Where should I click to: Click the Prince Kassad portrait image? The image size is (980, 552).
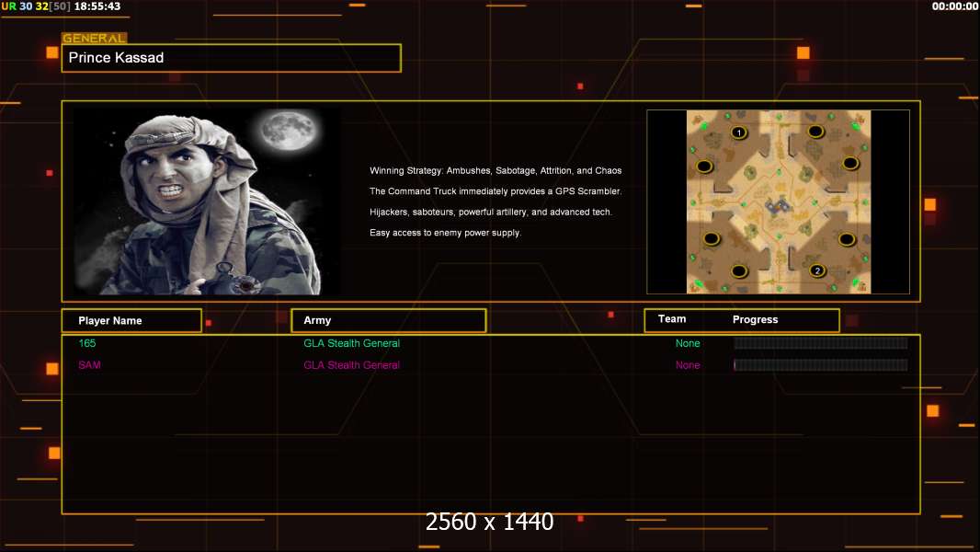click(208, 201)
